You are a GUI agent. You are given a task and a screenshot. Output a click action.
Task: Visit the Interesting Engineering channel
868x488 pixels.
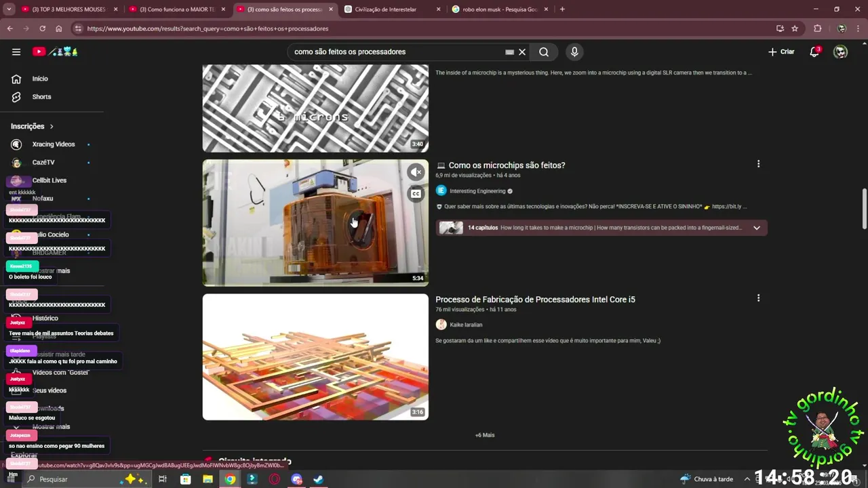[x=477, y=191]
